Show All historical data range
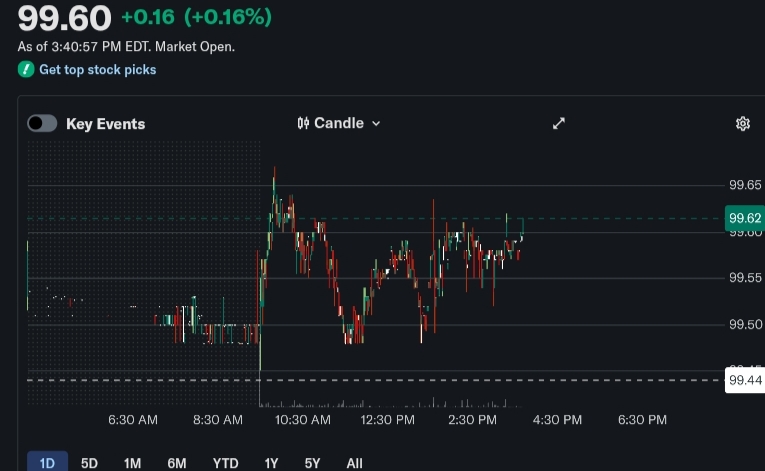 point(354,463)
